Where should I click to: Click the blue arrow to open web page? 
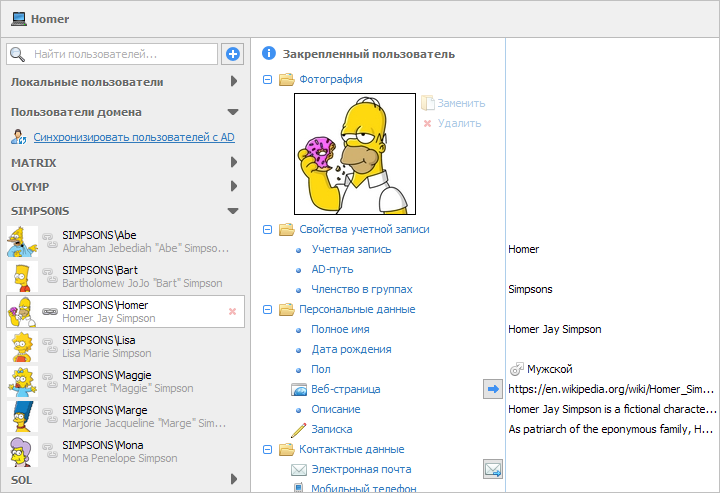pos(493,389)
